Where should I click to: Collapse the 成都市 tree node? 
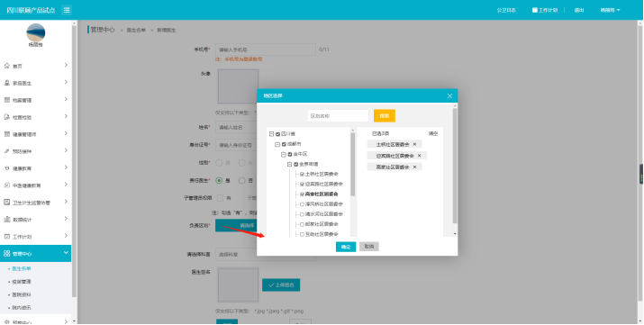(277, 144)
